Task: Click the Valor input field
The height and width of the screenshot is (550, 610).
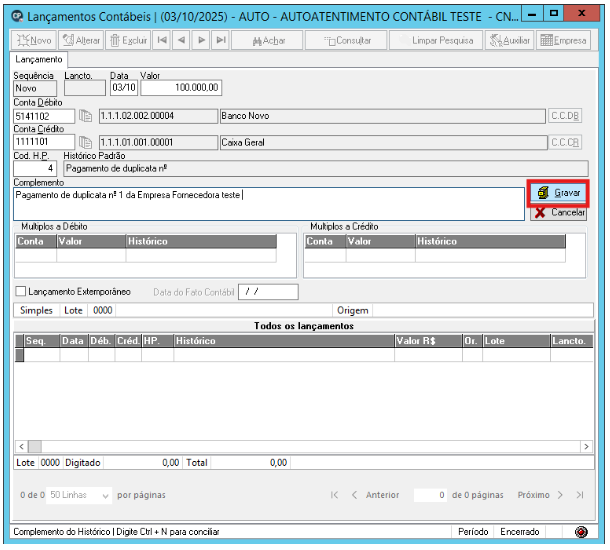Action: click(x=181, y=88)
